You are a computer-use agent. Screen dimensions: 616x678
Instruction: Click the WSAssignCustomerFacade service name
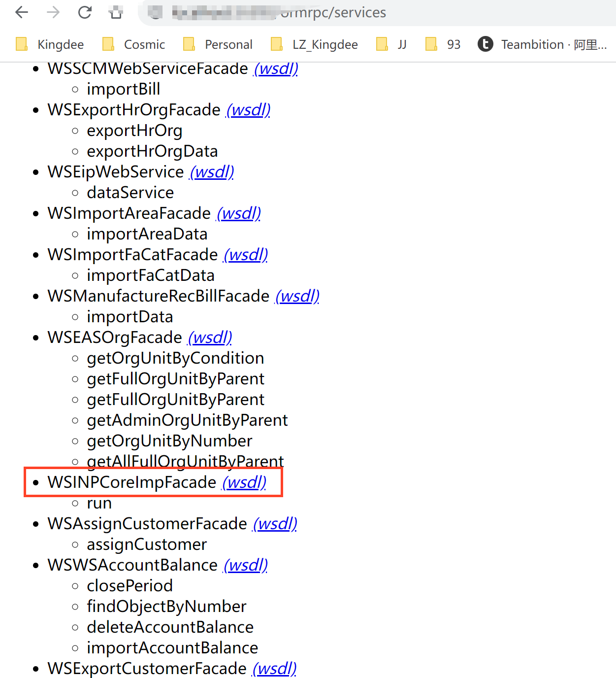tap(147, 524)
